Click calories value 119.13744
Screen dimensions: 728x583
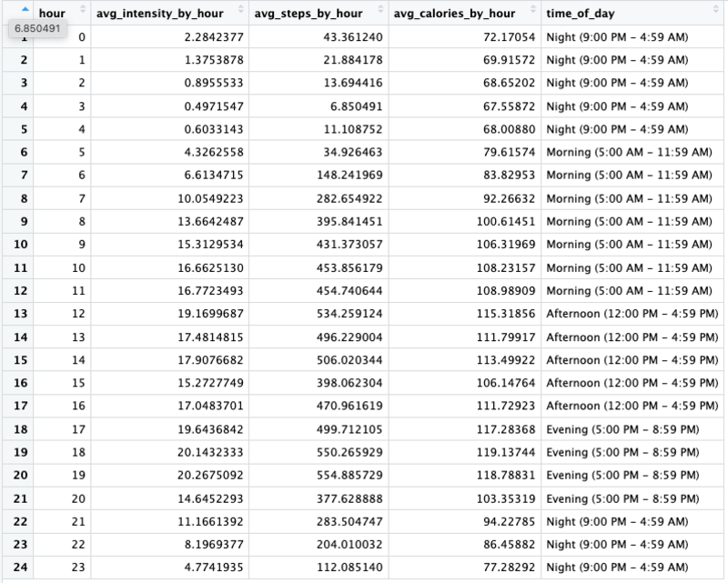506,452
